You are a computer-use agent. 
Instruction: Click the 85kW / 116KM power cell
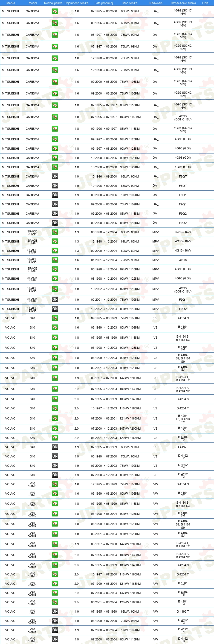(130, 105)
